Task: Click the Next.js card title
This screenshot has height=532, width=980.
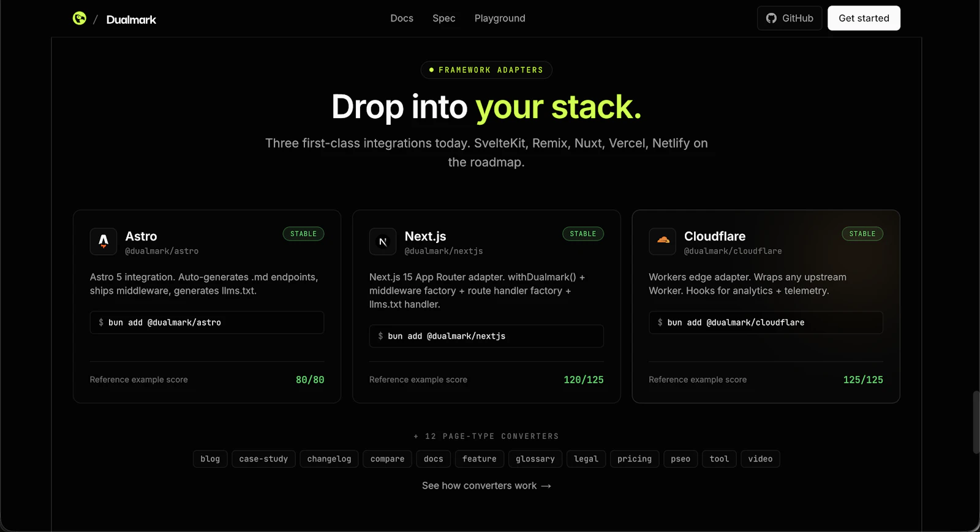Action: 425,236
